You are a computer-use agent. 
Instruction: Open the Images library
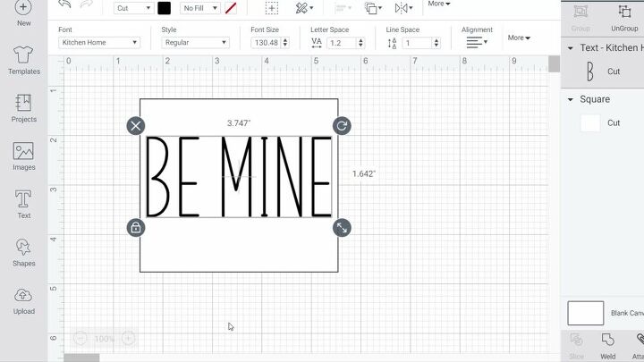coord(23,156)
